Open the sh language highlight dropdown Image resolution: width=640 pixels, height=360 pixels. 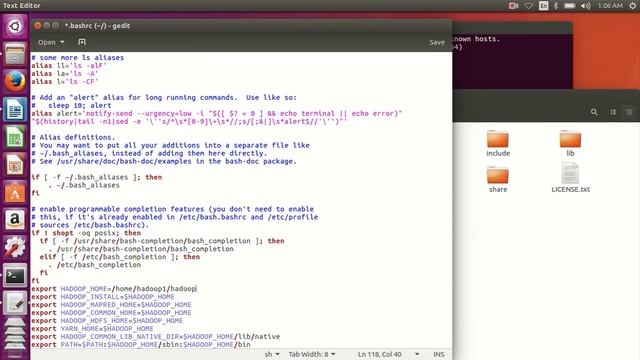tap(272, 354)
